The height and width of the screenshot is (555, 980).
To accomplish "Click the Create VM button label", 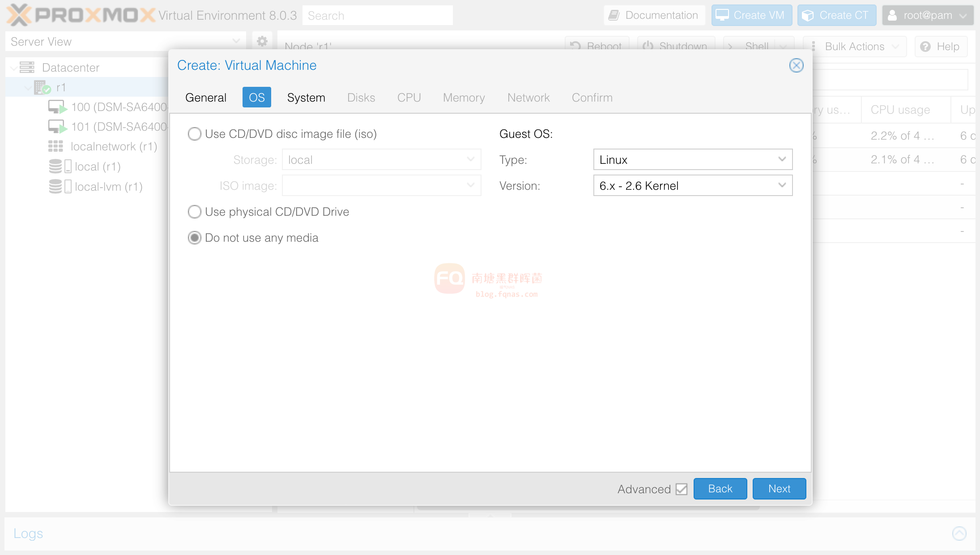I will 759,15.
